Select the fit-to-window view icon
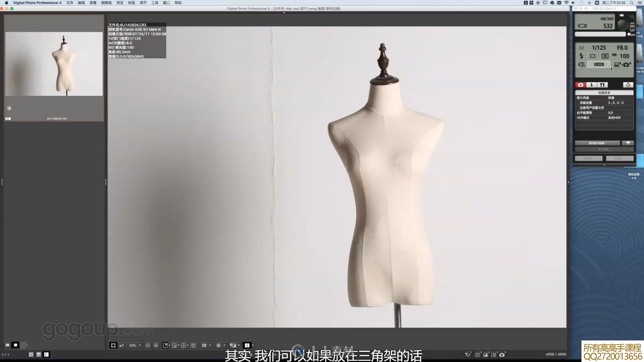The width and height of the screenshot is (644, 362). click(113, 345)
